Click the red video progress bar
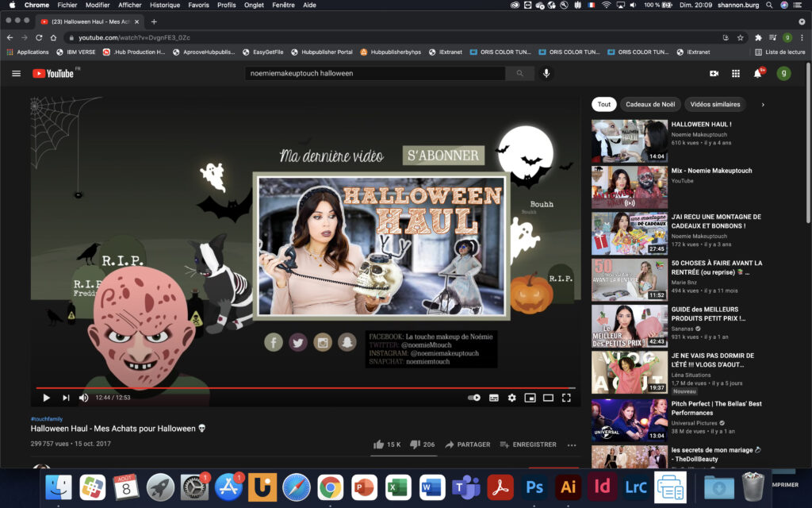This screenshot has width=812, height=508. coord(301,388)
